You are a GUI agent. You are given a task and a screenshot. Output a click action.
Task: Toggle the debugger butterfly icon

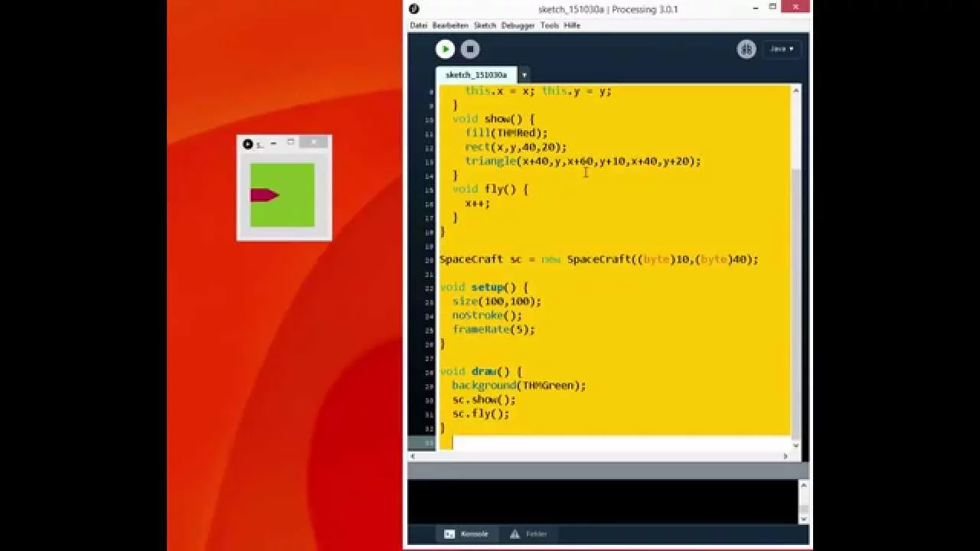(x=746, y=49)
